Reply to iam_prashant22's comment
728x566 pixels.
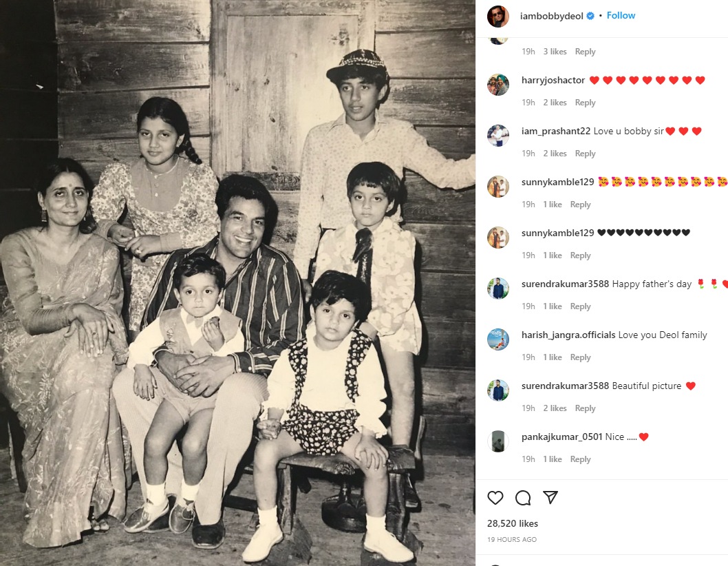(585, 154)
